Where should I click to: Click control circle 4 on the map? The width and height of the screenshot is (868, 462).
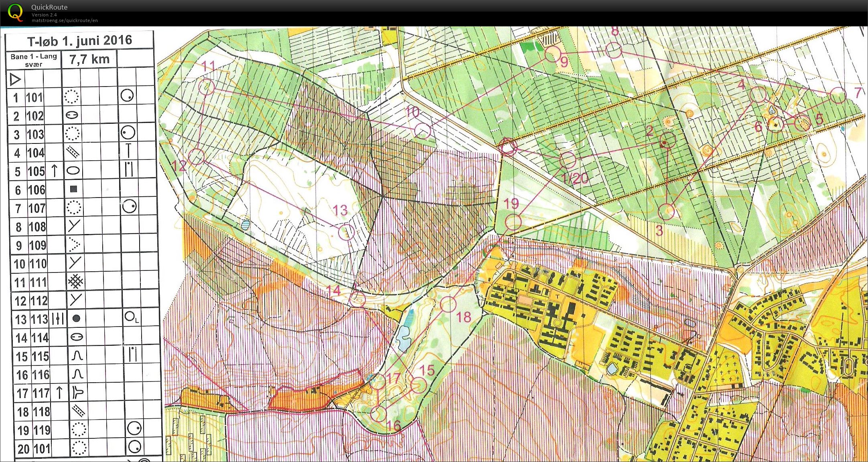coord(758,95)
